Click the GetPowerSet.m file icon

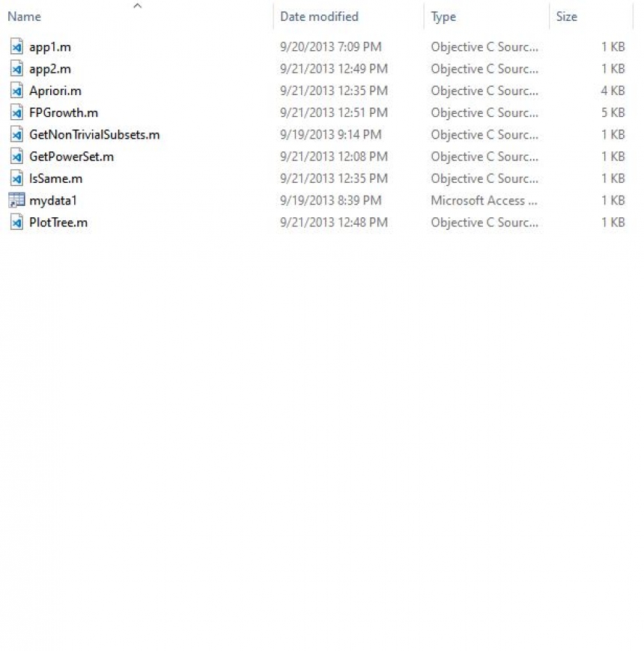(16, 157)
